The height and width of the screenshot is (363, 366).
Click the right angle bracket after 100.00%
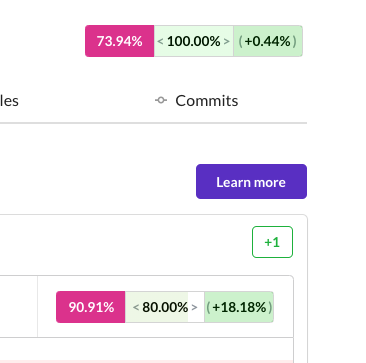227,42
